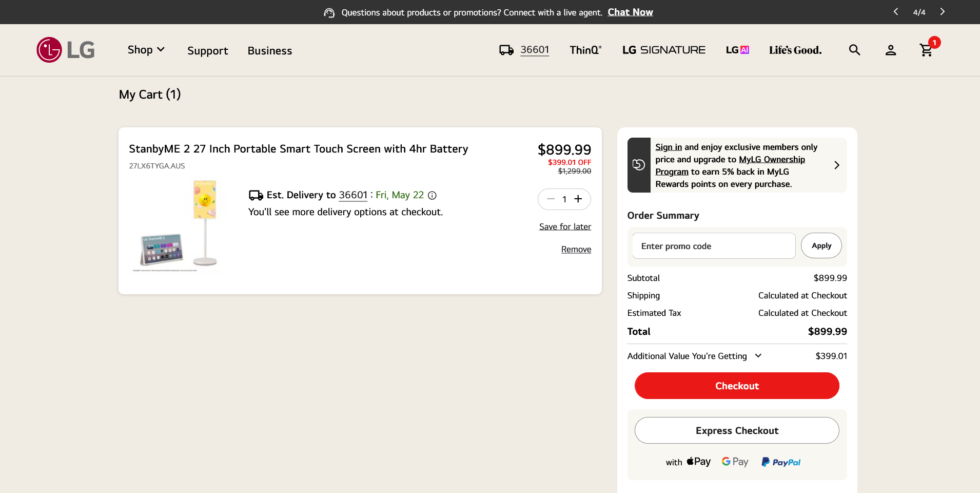
Task: Click the red Checkout button
Action: (x=737, y=386)
